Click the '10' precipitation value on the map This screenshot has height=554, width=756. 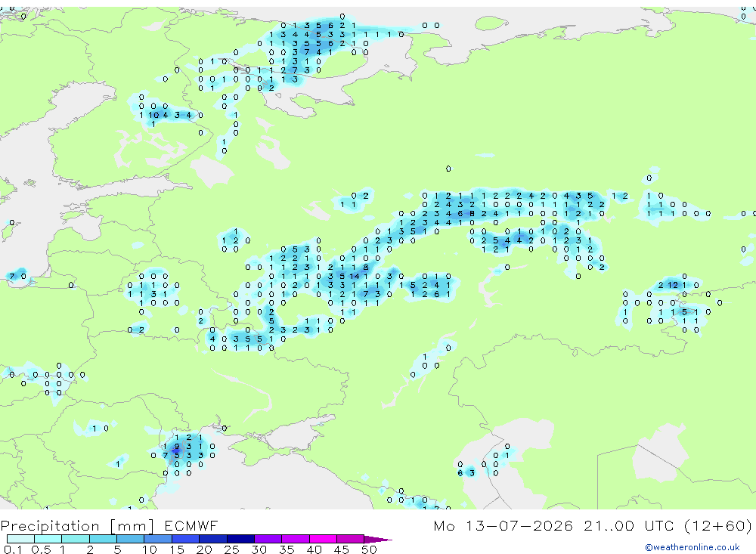tap(153, 115)
